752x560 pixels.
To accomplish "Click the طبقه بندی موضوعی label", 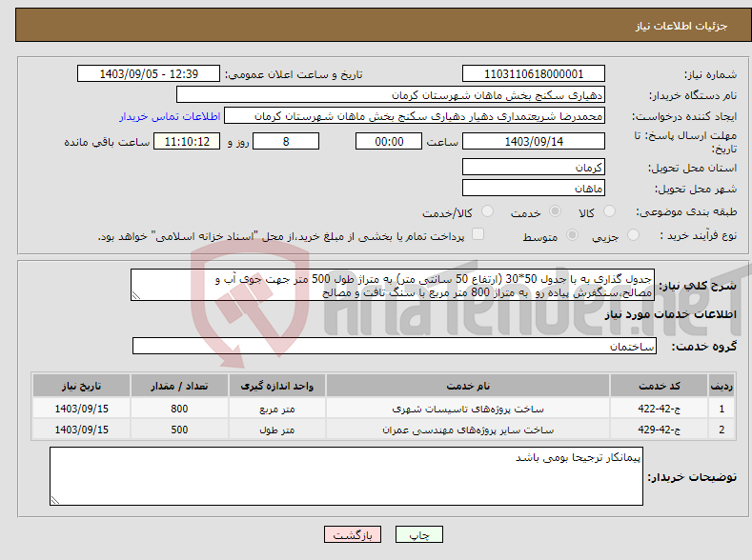I will click(x=686, y=211).
